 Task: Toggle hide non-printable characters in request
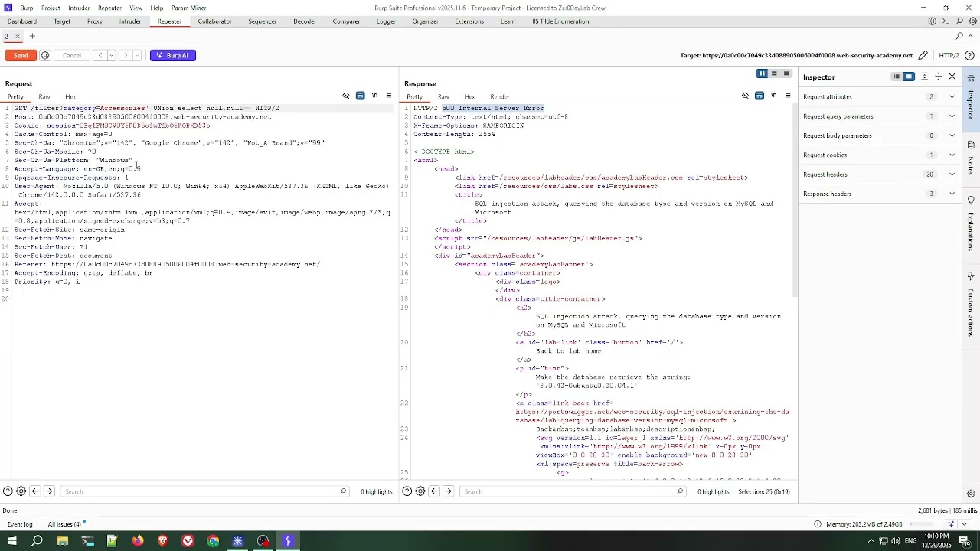346,96
